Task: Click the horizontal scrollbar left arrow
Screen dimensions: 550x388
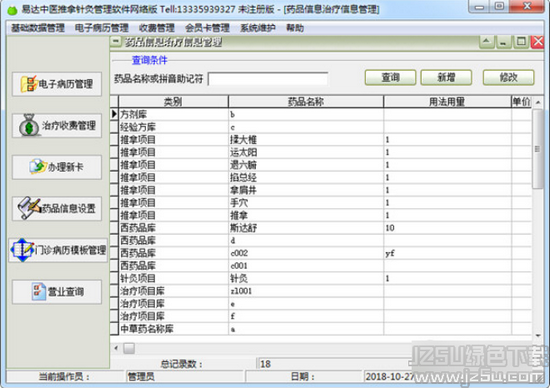Action: click(x=116, y=348)
